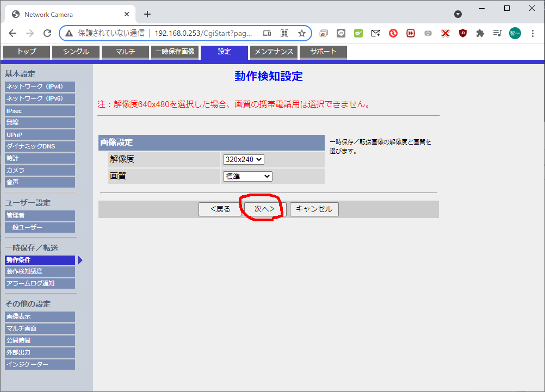Open the tab search dropdown arrow
The image size is (545, 392).
tap(458, 14)
